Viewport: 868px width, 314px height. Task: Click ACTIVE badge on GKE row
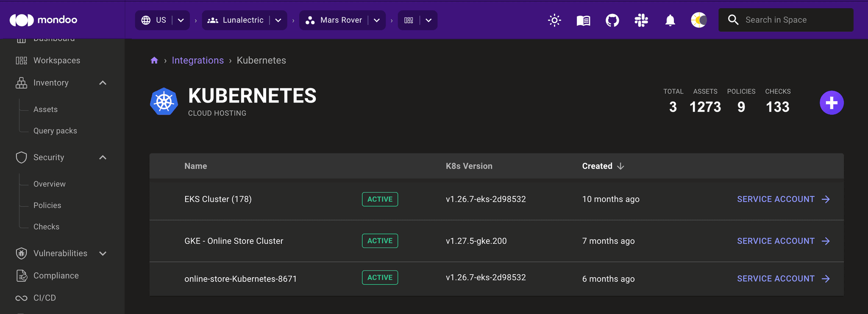point(380,241)
